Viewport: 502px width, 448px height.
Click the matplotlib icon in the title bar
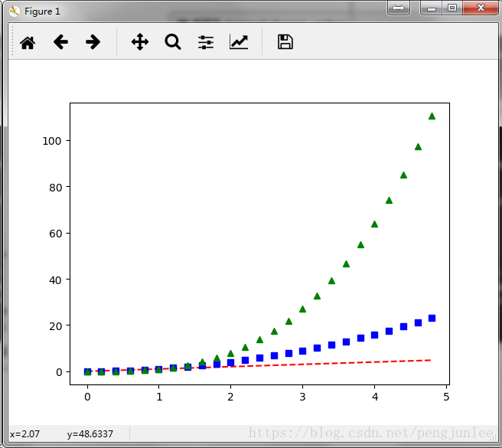pyautogui.click(x=15, y=11)
